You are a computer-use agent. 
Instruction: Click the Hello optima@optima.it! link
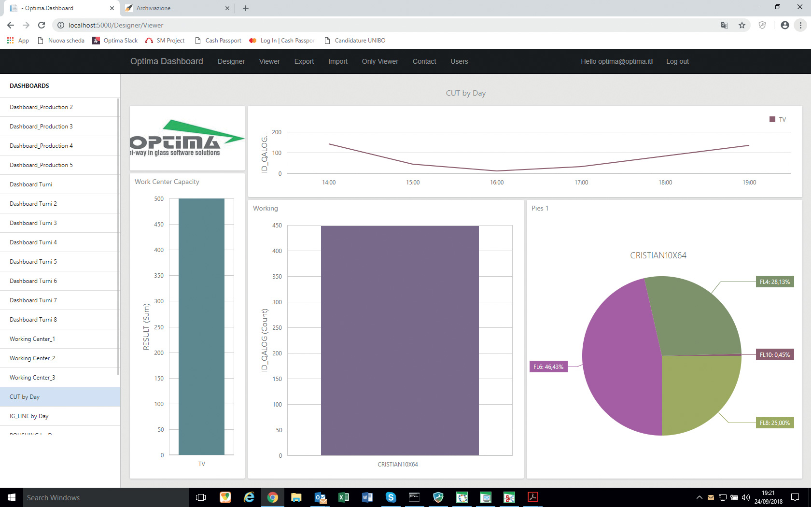pyautogui.click(x=616, y=61)
